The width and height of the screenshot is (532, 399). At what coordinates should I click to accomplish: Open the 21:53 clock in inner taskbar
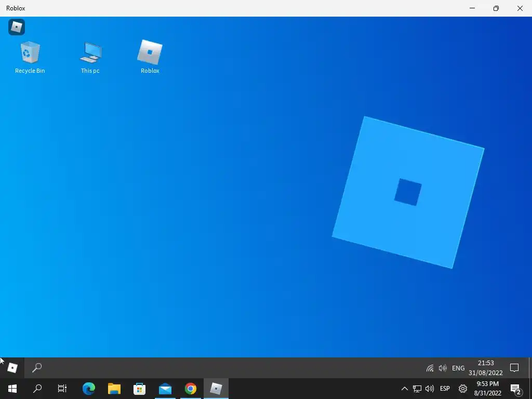pyautogui.click(x=486, y=368)
